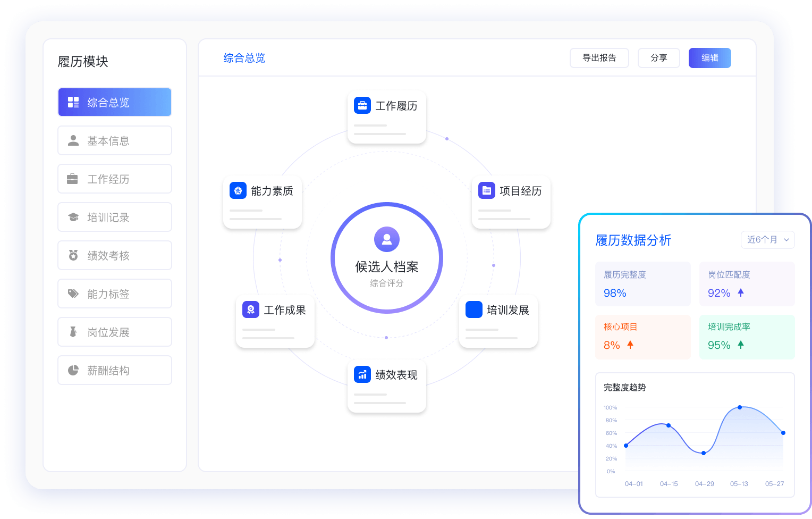Open 薪酬结构 sidebar menu item
This screenshot has width=812, height=519.
(x=115, y=370)
